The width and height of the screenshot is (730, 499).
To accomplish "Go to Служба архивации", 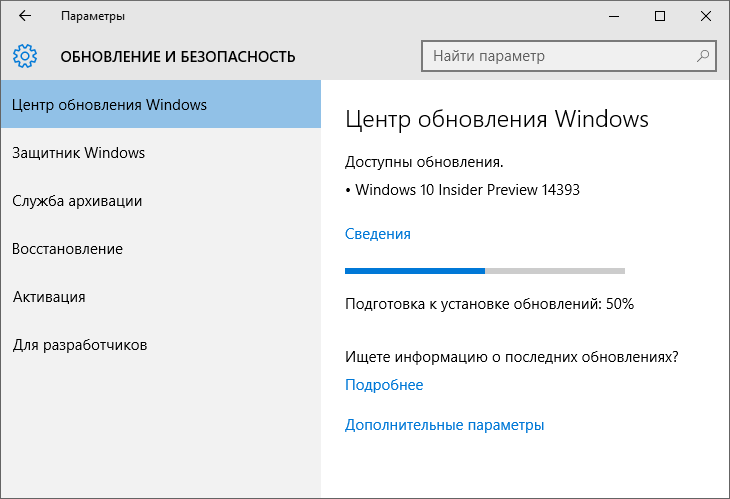I will tap(77, 201).
